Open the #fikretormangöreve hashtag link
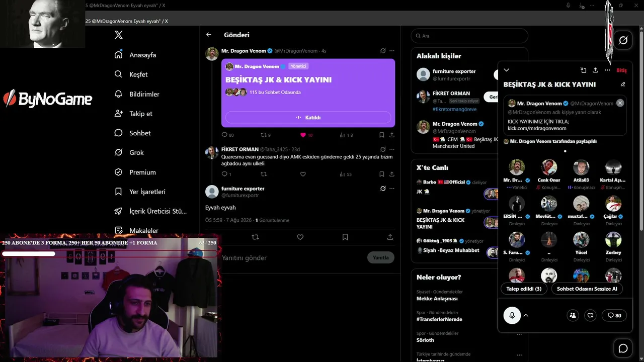This screenshot has height=362, width=644. click(x=454, y=109)
